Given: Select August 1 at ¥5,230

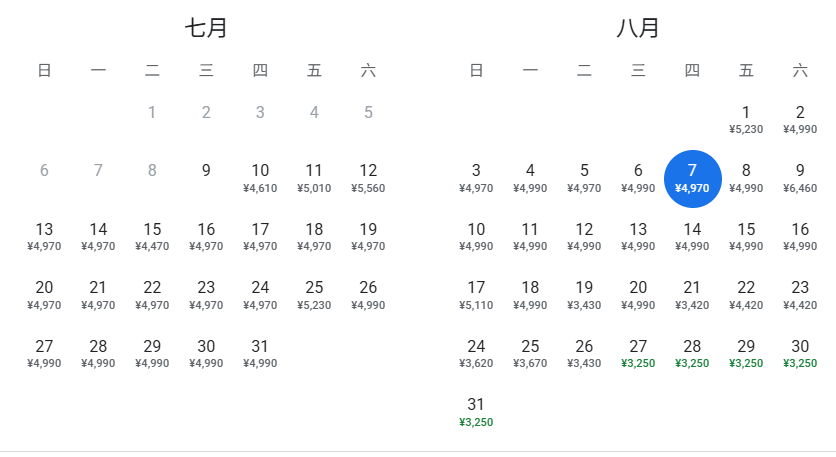Looking at the screenshot, I should [x=746, y=118].
